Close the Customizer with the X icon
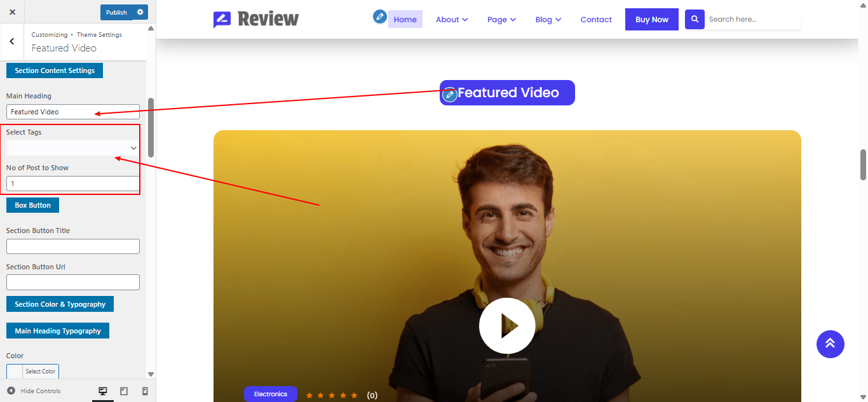Screen dimensions: 868x402 12,12
